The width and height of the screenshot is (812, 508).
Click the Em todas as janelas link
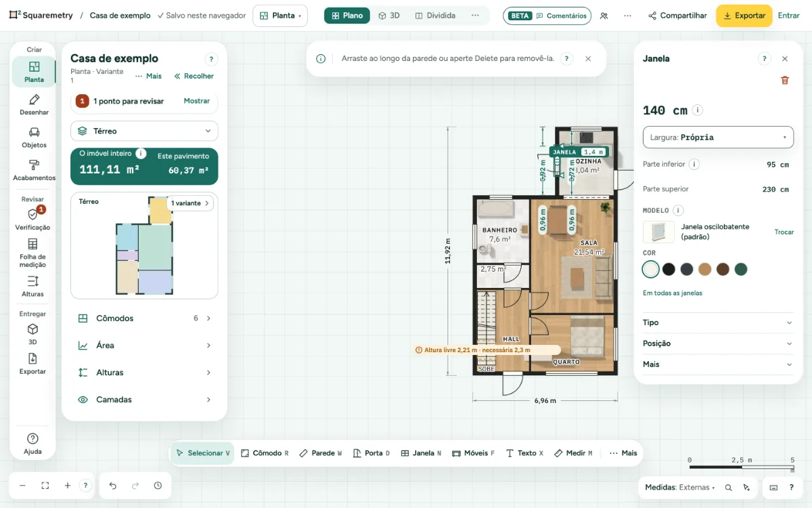tap(673, 293)
